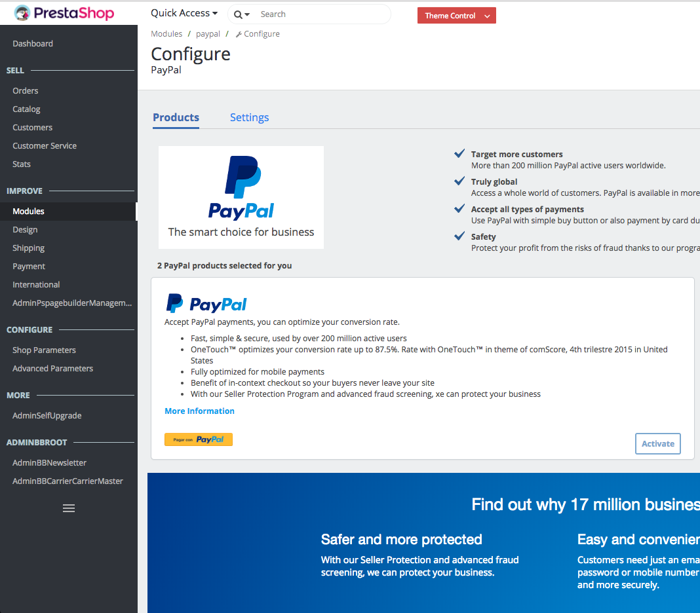Click the Configure page title

pyautogui.click(x=191, y=54)
